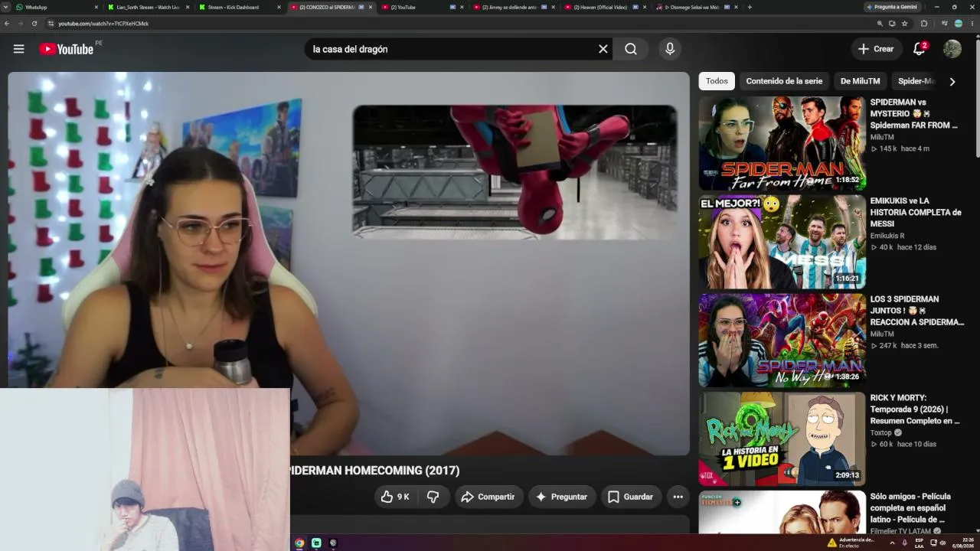Open the Rick and Morty video thumbnail
The width and height of the screenshot is (980, 551).
point(782,439)
